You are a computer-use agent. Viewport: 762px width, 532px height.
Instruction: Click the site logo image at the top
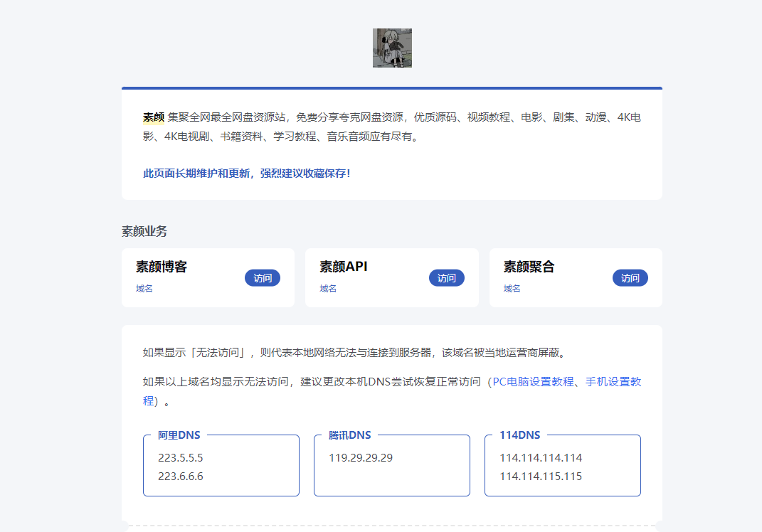click(392, 48)
